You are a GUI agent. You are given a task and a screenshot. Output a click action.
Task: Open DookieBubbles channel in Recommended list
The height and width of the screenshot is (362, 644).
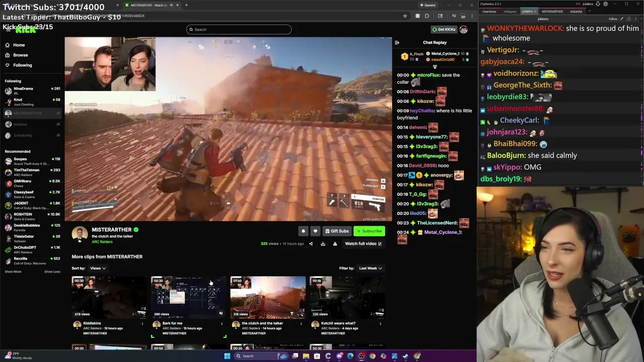tap(32, 227)
